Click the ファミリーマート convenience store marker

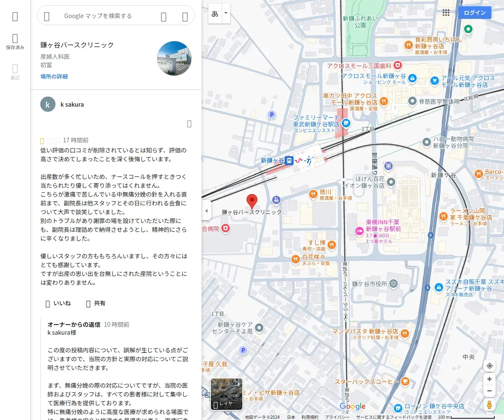(346, 123)
